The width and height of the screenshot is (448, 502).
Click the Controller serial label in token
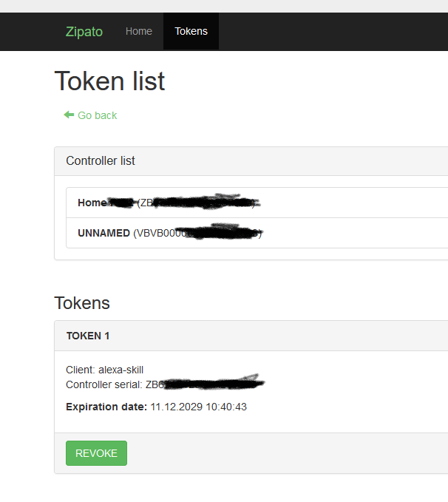104,384
